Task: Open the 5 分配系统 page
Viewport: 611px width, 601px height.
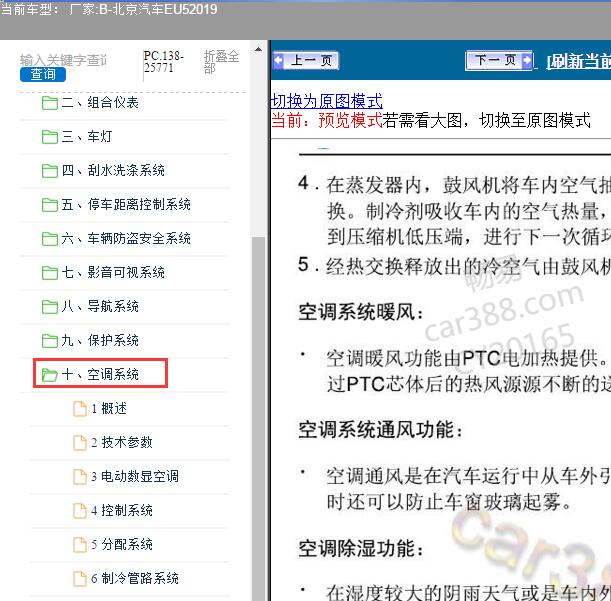Action: (x=122, y=544)
